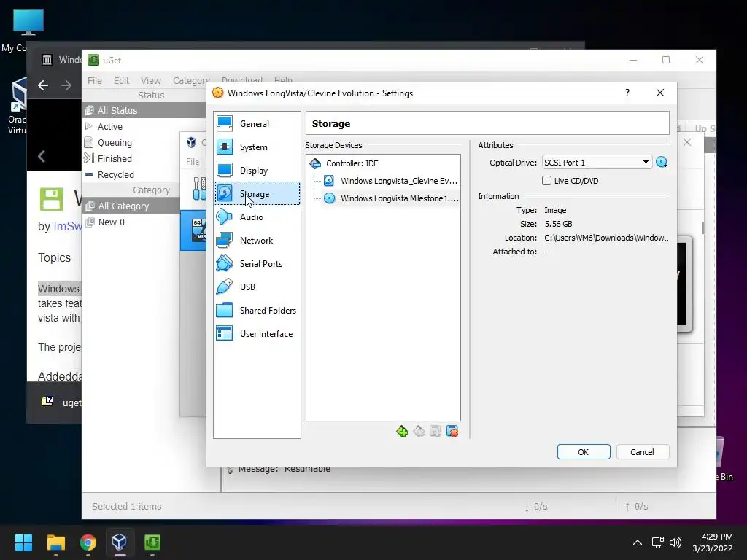Click add attachment icon below storage list
Viewport: 747px width, 560px height.
(436, 432)
